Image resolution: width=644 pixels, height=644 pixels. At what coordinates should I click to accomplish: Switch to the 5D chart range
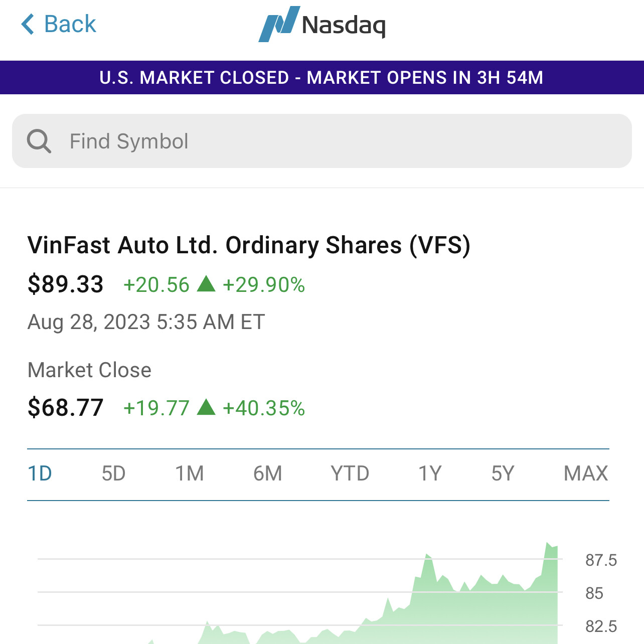coord(113,473)
